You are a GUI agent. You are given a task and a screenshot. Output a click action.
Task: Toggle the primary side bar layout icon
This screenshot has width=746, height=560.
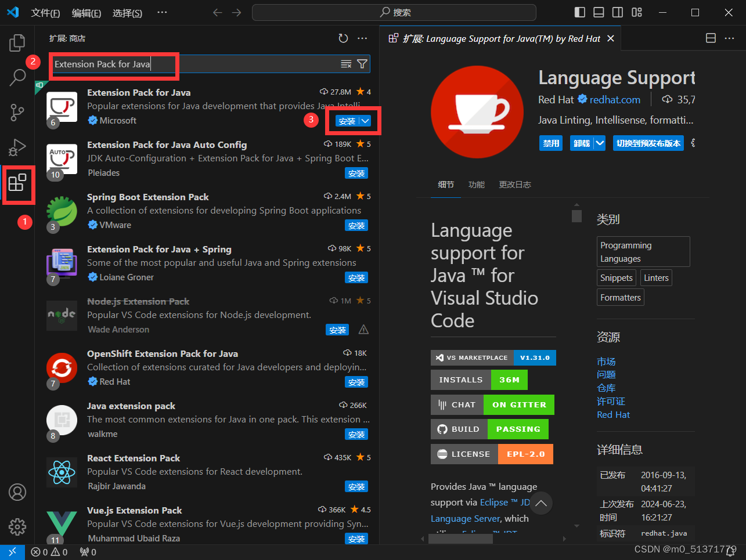click(579, 12)
